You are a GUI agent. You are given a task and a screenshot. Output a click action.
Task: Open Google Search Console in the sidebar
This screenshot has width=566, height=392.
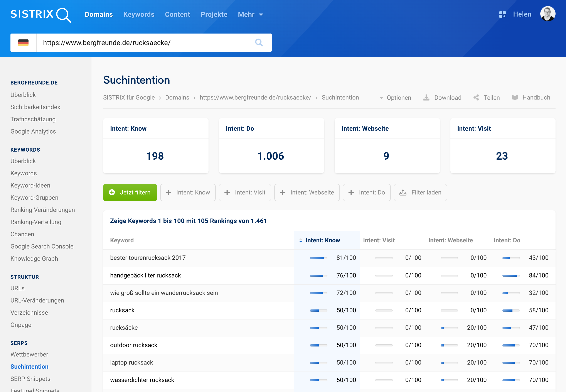42,247
